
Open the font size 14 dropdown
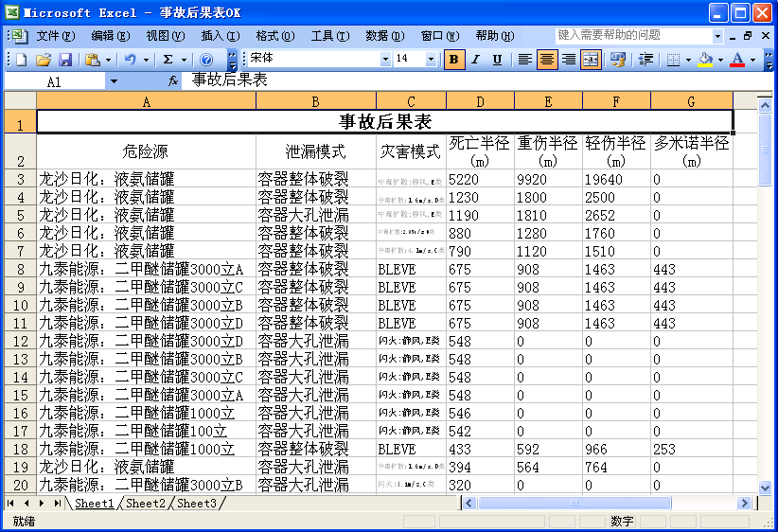coord(432,60)
